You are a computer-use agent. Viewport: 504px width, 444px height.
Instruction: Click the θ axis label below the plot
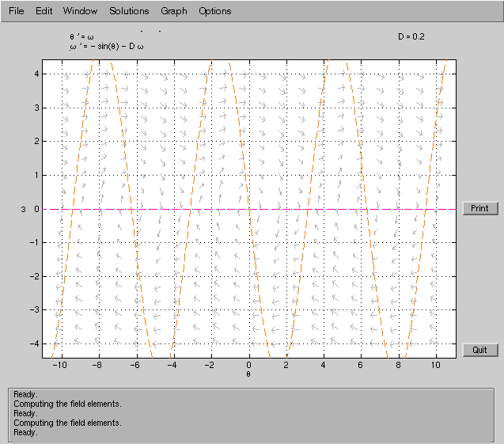248,374
